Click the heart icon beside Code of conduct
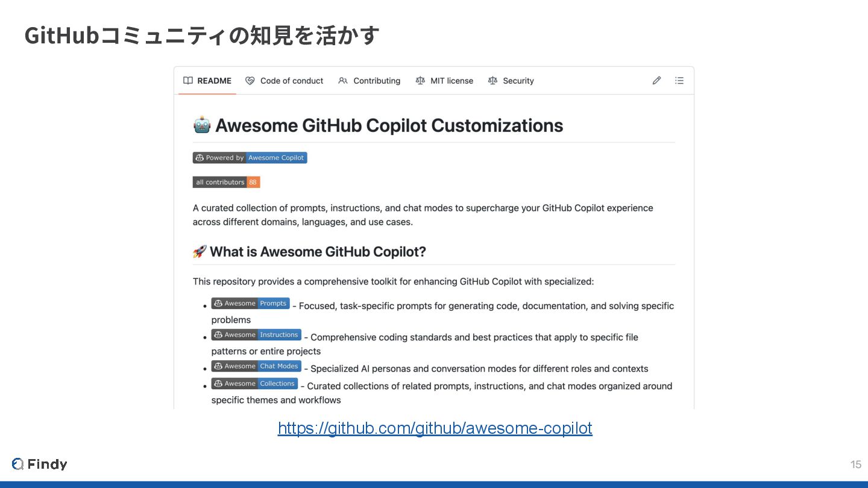The width and height of the screenshot is (868, 488). tap(250, 81)
